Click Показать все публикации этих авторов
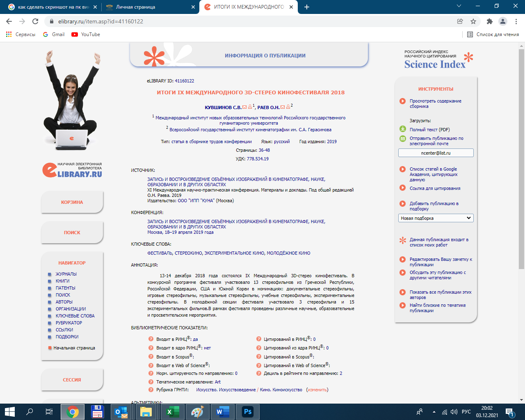Image resolution: width=525 pixels, height=420 pixels. pyautogui.click(x=441, y=294)
